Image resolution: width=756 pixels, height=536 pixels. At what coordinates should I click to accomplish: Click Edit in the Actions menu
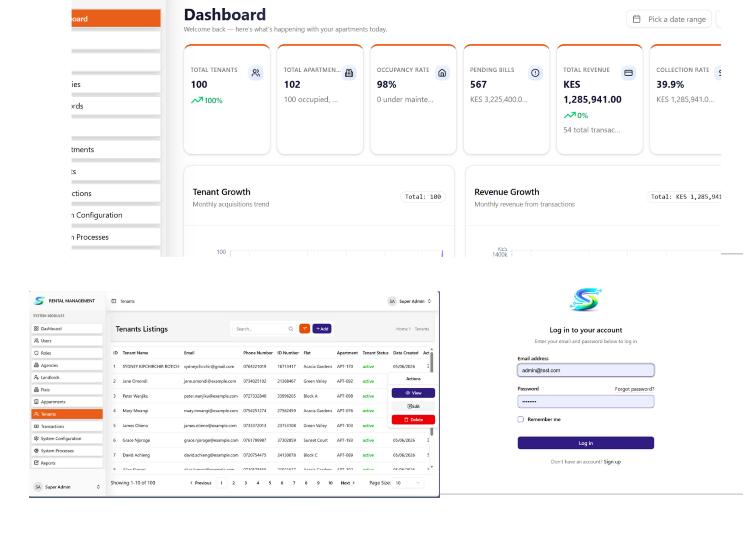click(413, 406)
